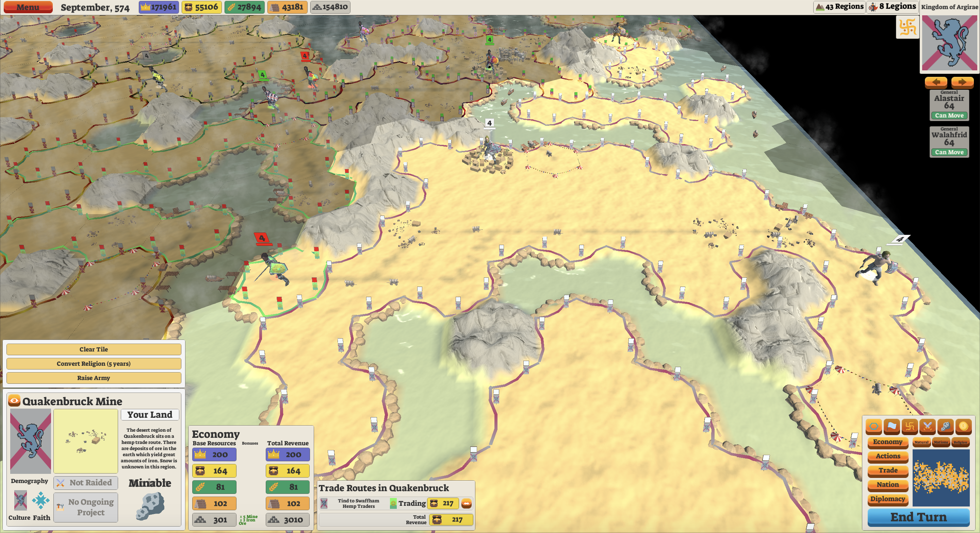This screenshot has height=533, width=980.
Task: Select the gold coin overlay icon
Action: pyautogui.click(x=963, y=427)
